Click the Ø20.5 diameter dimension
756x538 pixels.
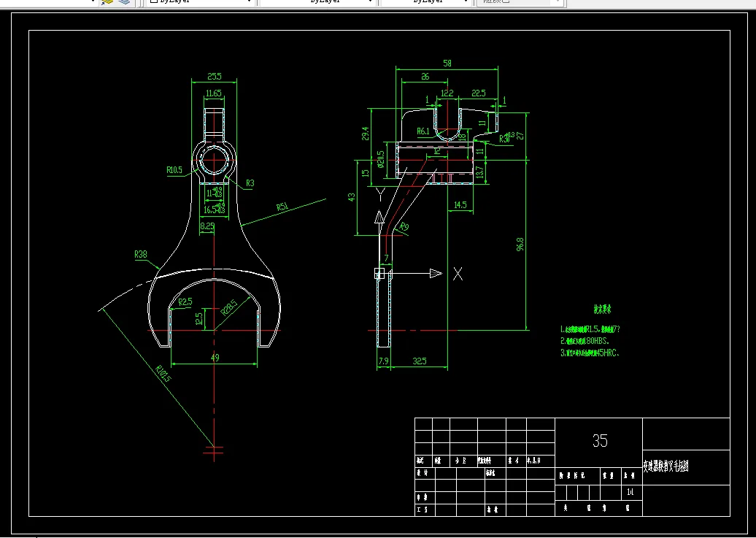tap(380, 159)
